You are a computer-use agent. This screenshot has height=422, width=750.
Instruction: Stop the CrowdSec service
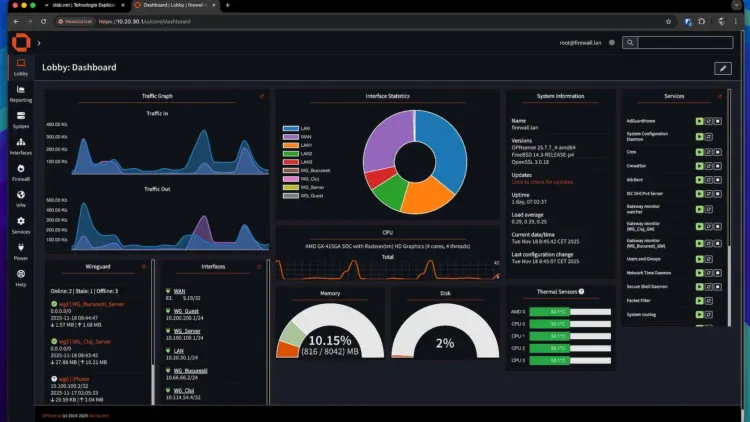coord(717,166)
